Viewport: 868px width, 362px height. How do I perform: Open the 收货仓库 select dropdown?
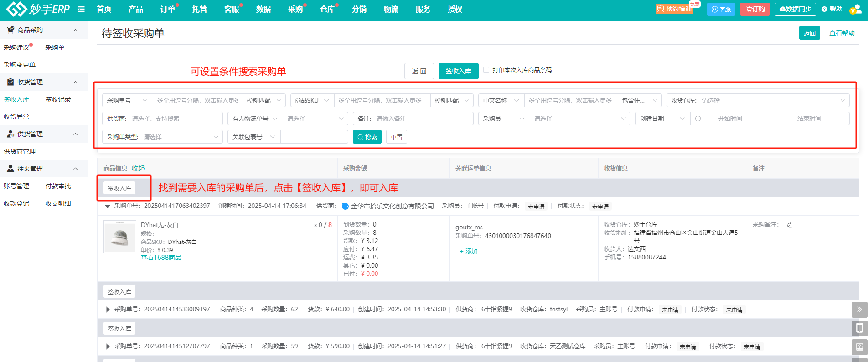coord(758,100)
